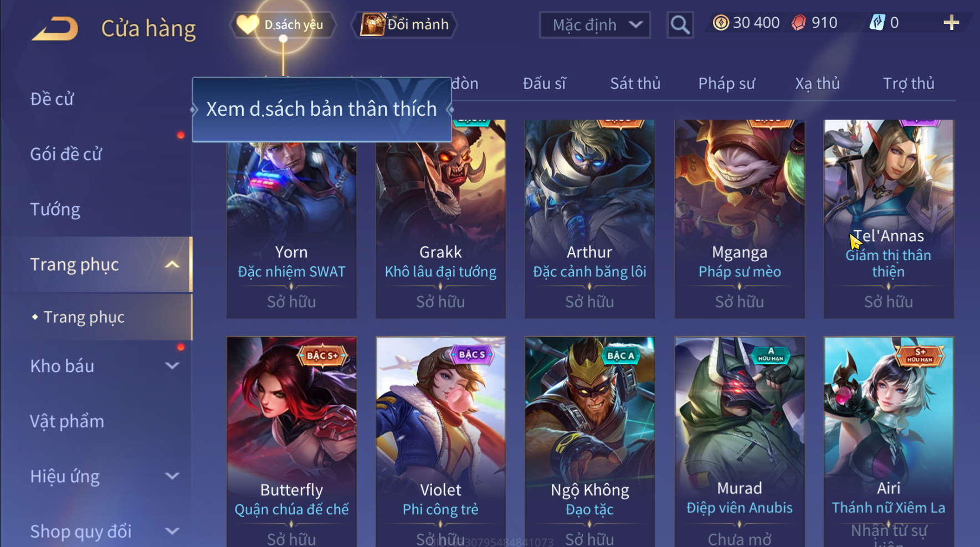
Task: Click the plus icon to add currency
Action: (951, 23)
